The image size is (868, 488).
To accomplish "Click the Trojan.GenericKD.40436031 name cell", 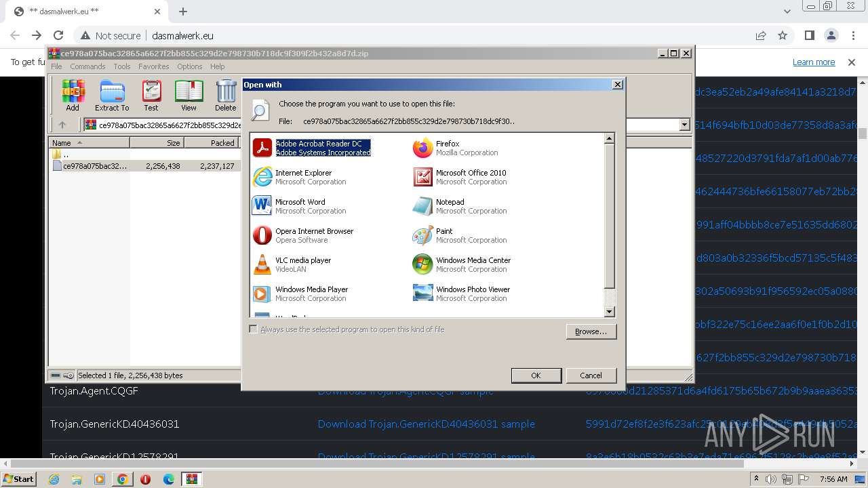I will coord(115,424).
